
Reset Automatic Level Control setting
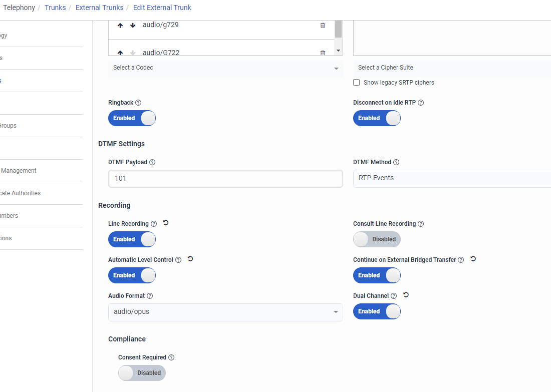pos(190,259)
